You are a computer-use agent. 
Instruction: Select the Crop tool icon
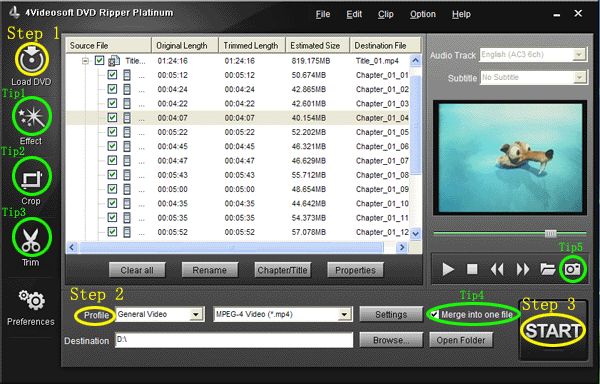(32, 177)
